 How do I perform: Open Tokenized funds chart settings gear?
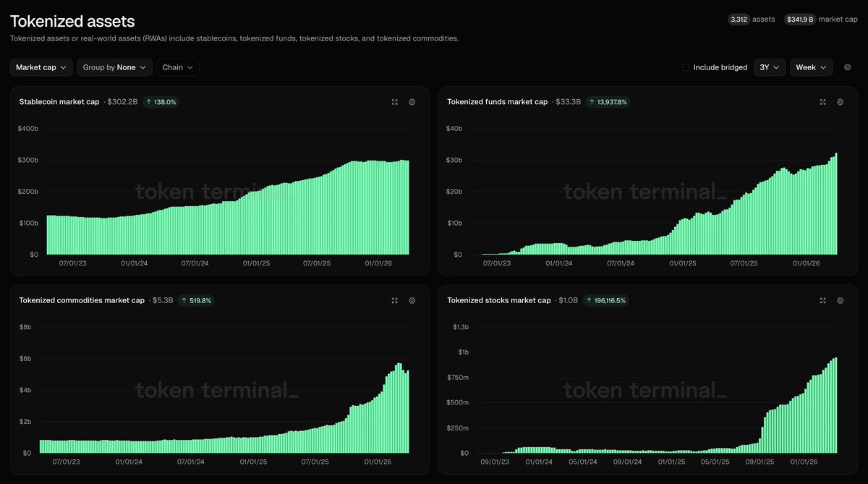coord(841,102)
